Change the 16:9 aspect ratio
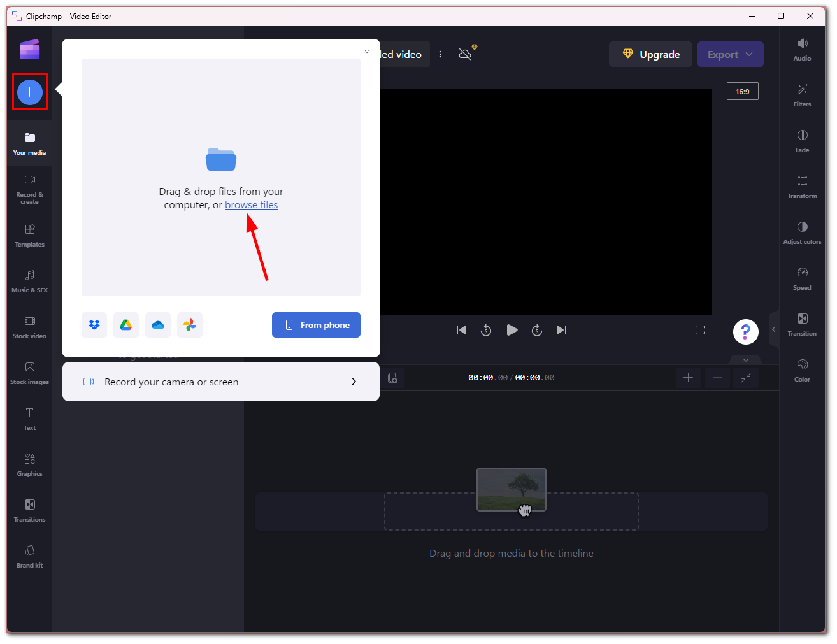Image resolution: width=837 pixels, height=644 pixels. pyautogui.click(x=743, y=91)
